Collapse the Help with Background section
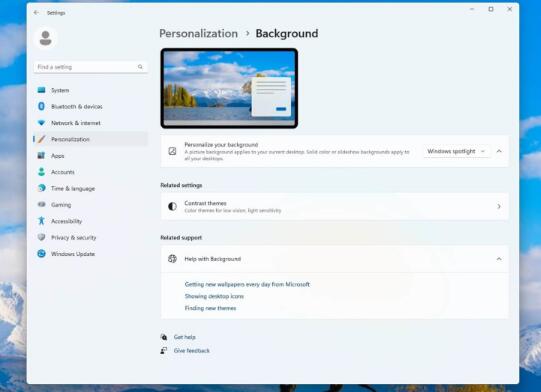The height and width of the screenshot is (392, 541). click(x=499, y=259)
